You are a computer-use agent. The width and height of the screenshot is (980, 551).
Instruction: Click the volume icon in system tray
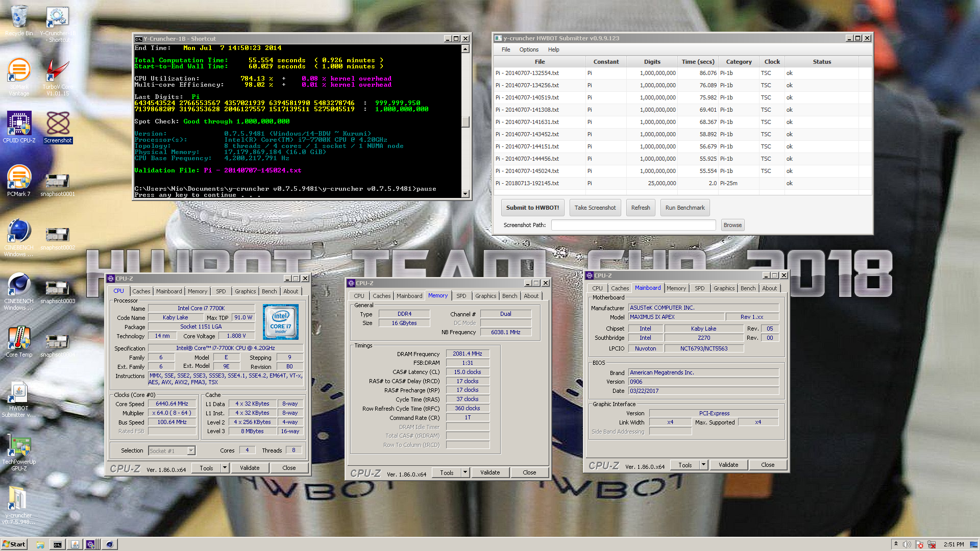coord(906,544)
